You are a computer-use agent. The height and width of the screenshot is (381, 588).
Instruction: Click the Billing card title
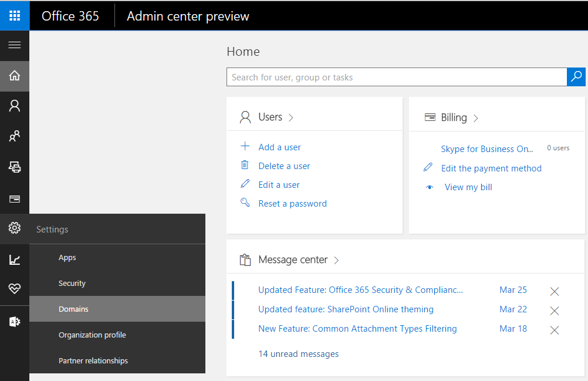pos(454,118)
